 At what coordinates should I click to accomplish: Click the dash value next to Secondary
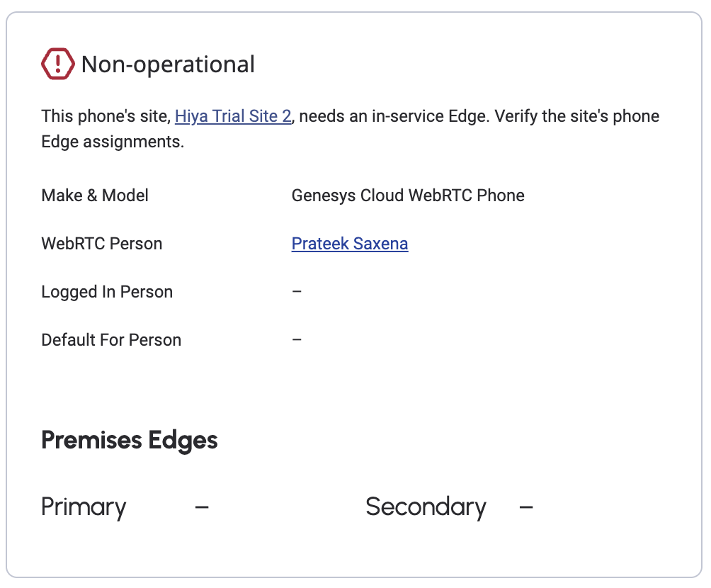pyautogui.click(x=526, y=507)
